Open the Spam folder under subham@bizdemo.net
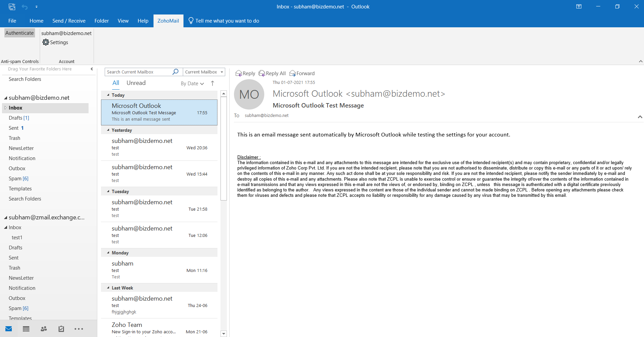Image resolution: width=644 pixels, height=337 pixels. point(15,179)
